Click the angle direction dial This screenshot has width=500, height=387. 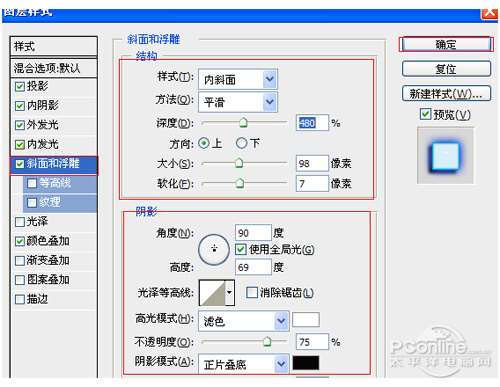click(214, 249)
